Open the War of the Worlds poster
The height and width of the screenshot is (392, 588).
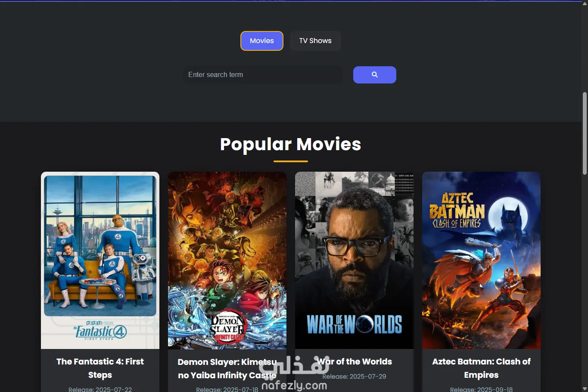click(354, 260)
